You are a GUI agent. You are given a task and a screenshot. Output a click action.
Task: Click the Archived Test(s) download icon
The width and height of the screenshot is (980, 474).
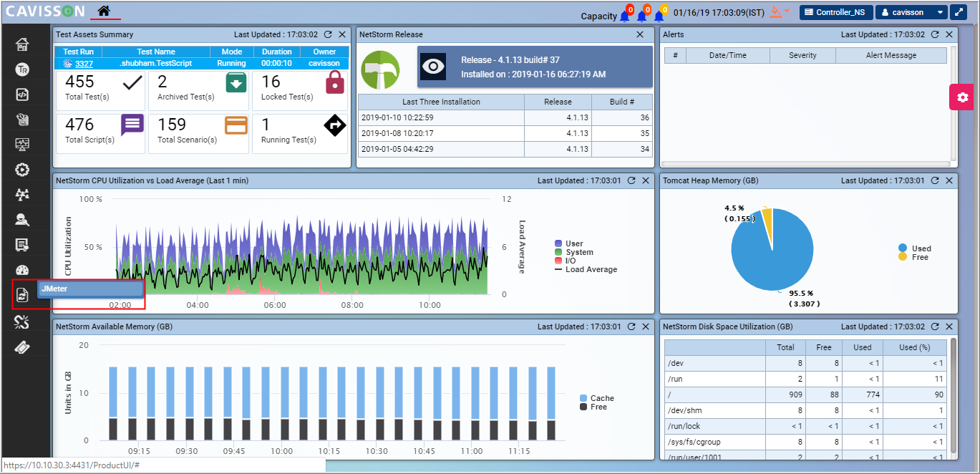tap(236, 83)
